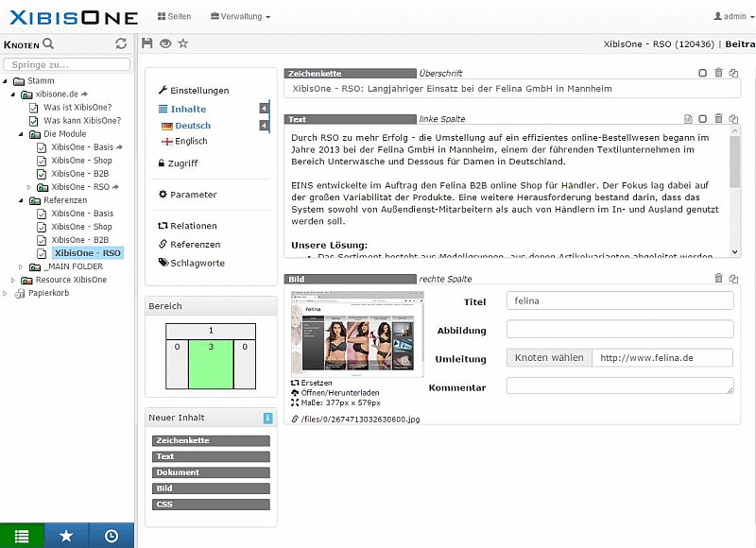Collapse the xibisone.de node
Viewport: 756px width, 548px height.
(13, 94)
